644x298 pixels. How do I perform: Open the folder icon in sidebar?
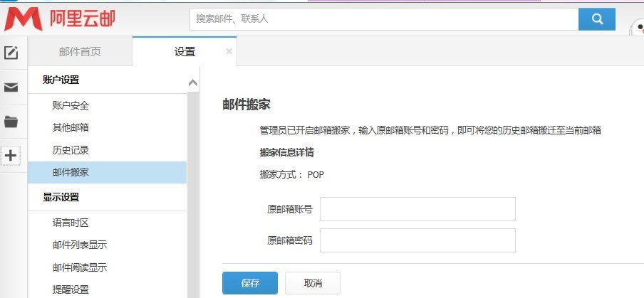click(11, 122)
